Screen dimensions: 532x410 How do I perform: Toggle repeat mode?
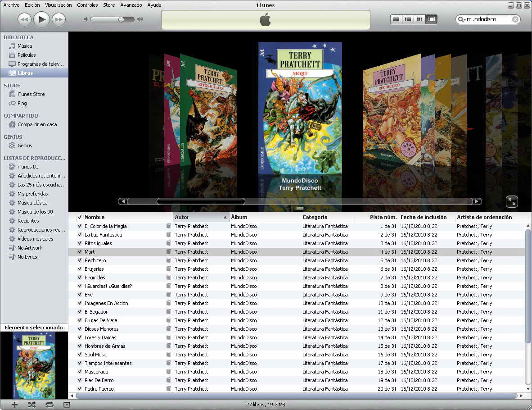(x=50, y=405)
